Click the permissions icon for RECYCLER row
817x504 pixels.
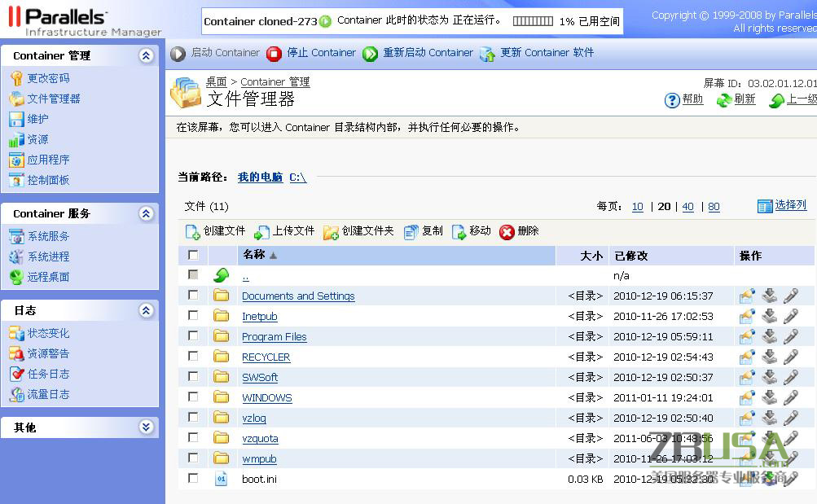pyautogui.click(x=747, y=356)
